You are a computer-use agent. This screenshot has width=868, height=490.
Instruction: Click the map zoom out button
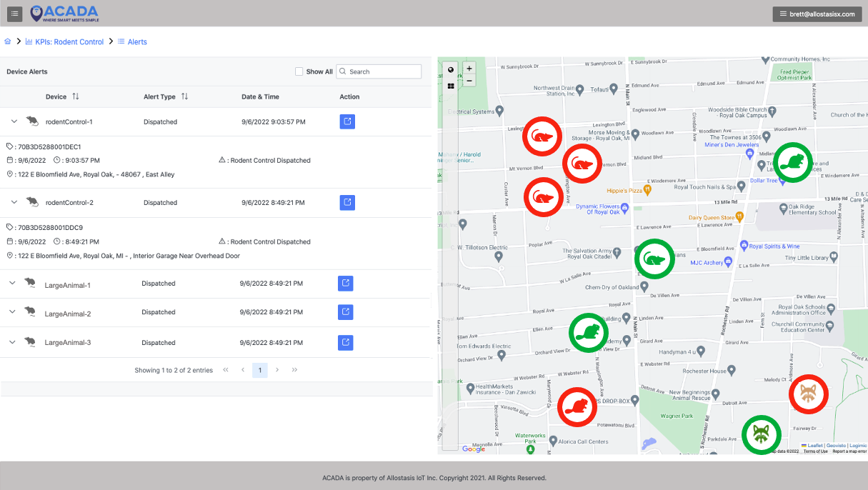tap(469, 81)
